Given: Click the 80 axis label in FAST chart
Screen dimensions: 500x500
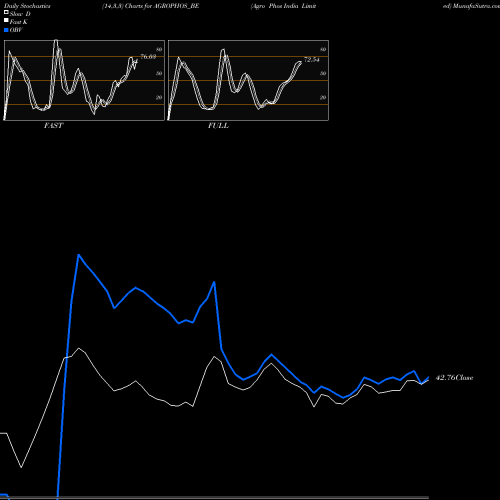Looking at the screenshot, I should [159, 49].
